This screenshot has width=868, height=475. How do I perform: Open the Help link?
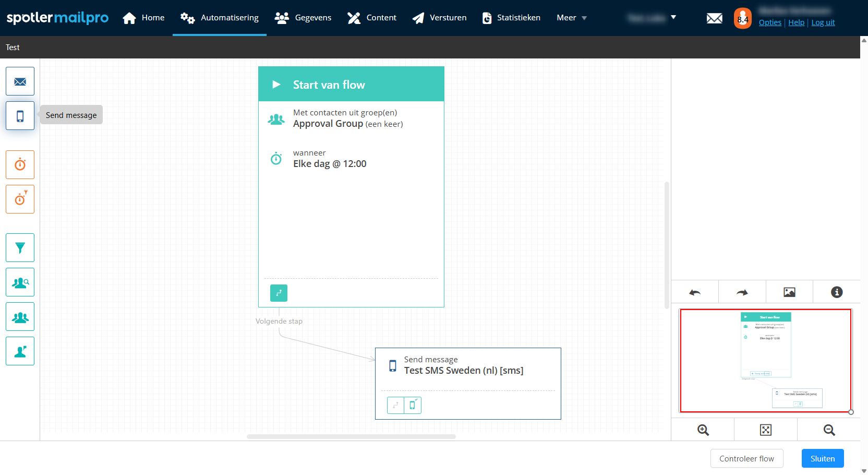click(x=796, y=22)
